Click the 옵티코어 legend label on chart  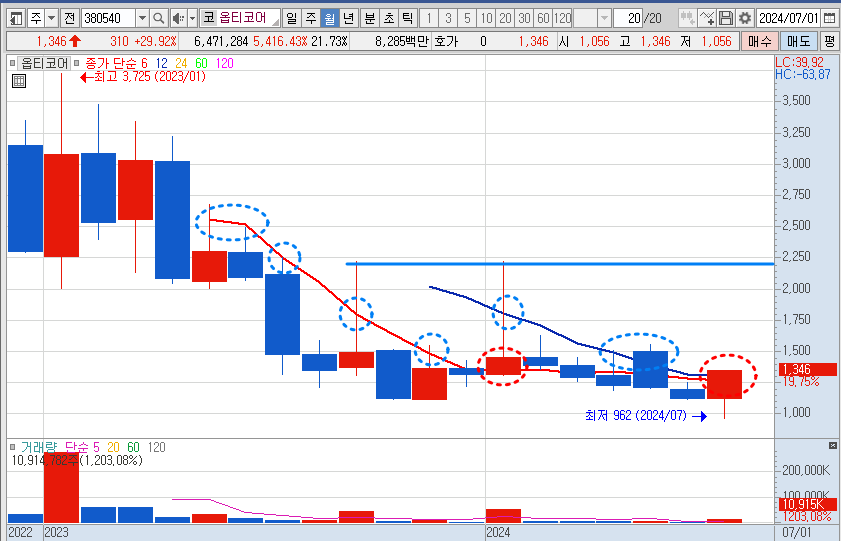tap(45, 63)
